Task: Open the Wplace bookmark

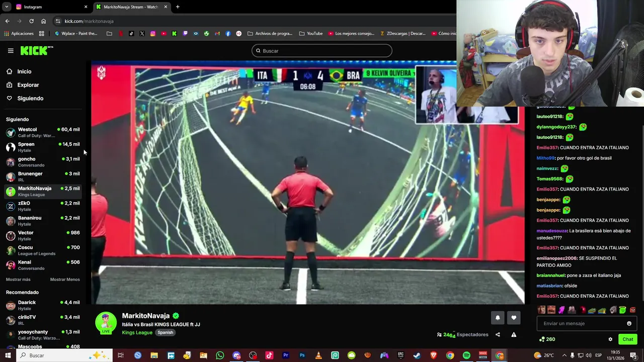Action: 76,34
